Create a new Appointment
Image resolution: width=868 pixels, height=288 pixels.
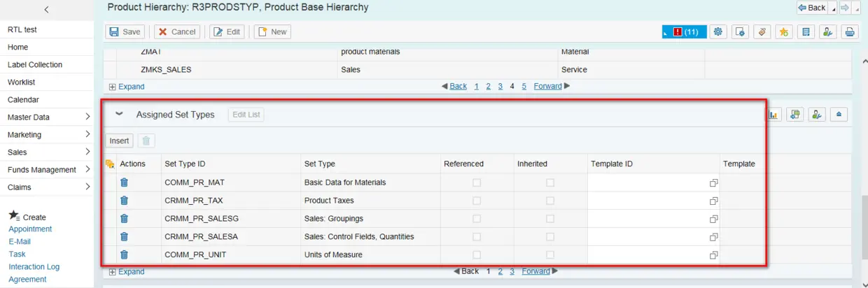click(30, 229)
